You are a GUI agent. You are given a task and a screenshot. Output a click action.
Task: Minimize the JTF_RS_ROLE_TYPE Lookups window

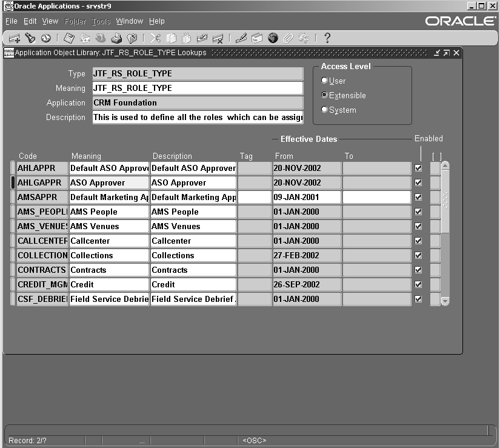click(x=436, y=53)
